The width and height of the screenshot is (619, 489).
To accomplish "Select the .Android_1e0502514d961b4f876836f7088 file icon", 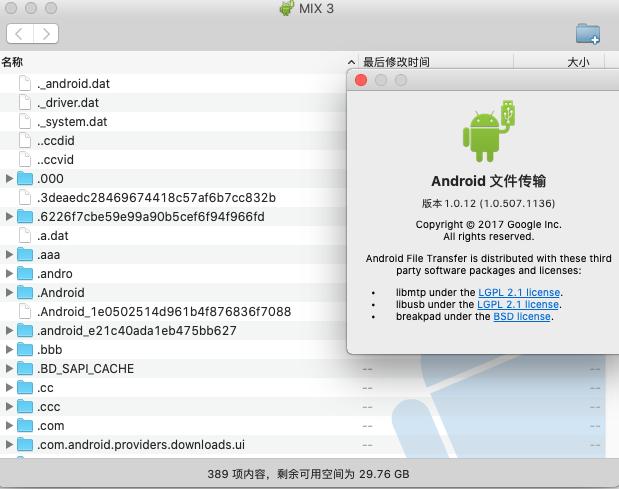I will tap(25, 311).
